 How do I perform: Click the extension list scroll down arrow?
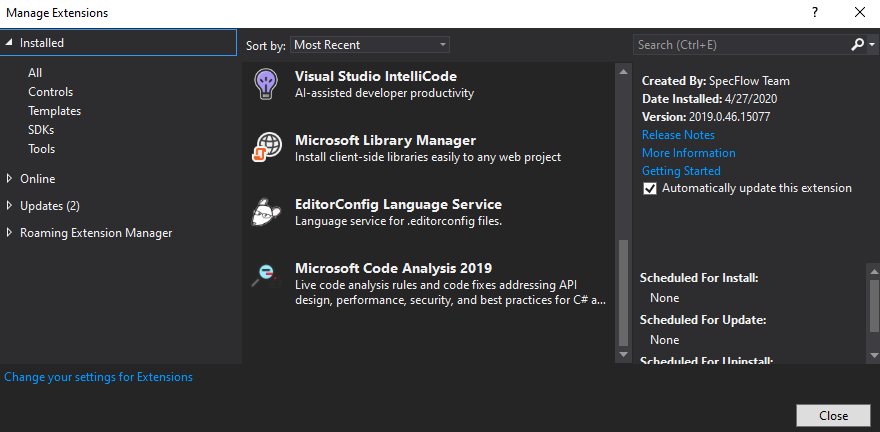coord(623,355)
